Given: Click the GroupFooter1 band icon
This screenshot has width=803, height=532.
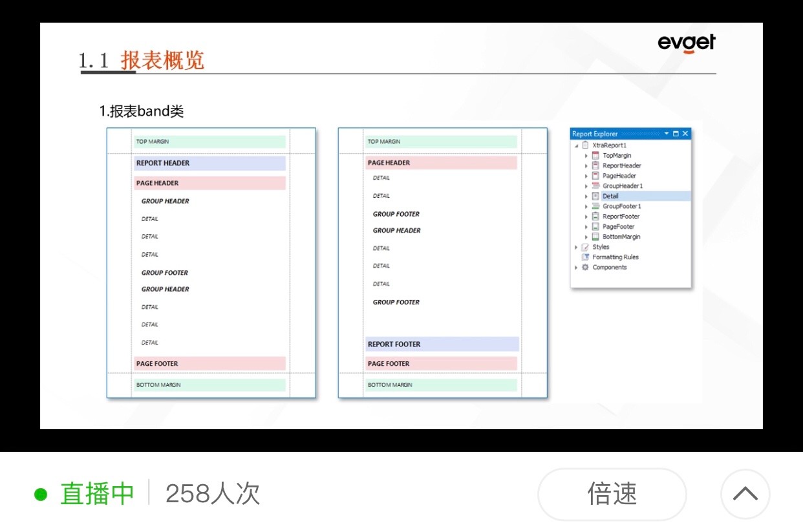Looking at the screenshot, I should [x=595, y=206].
